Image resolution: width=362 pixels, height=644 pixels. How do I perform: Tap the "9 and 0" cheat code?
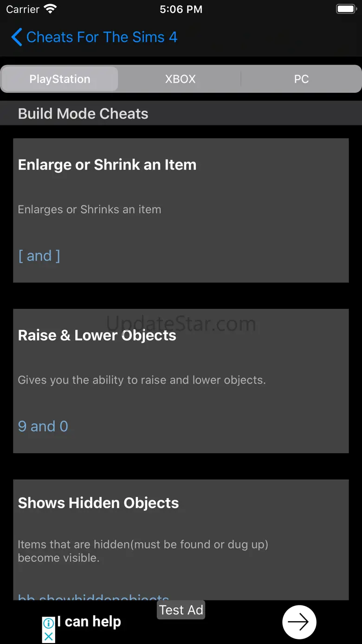click(x=43, y=426)
